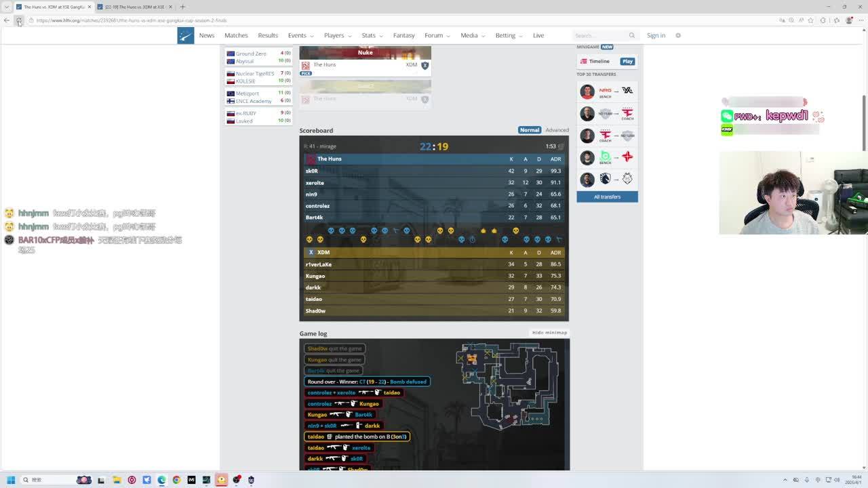Screen dimensions: 868x488
Task: Click the browser address bar URL
Action: click(132, 20)
